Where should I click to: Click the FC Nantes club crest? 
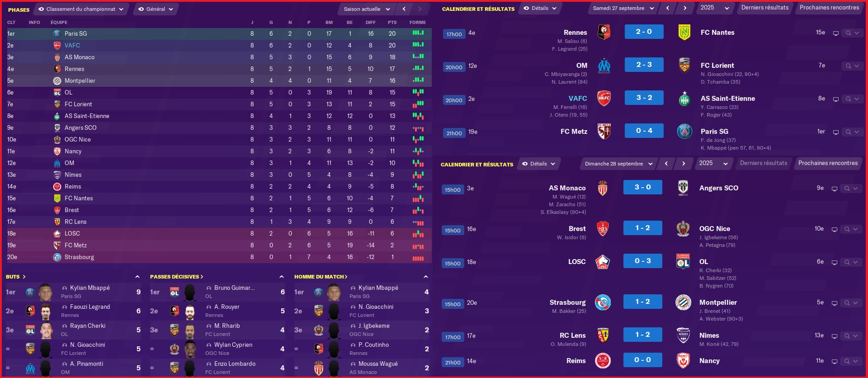pos(684,32)
